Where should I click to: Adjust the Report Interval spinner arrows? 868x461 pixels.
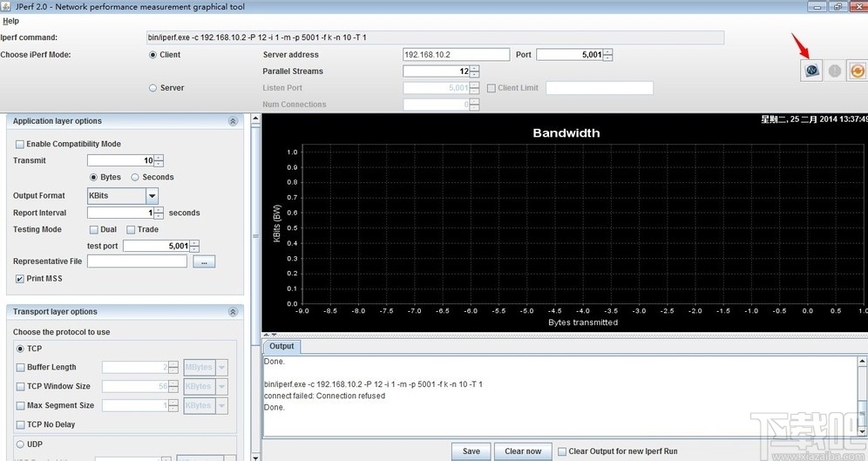pos(159,213)
